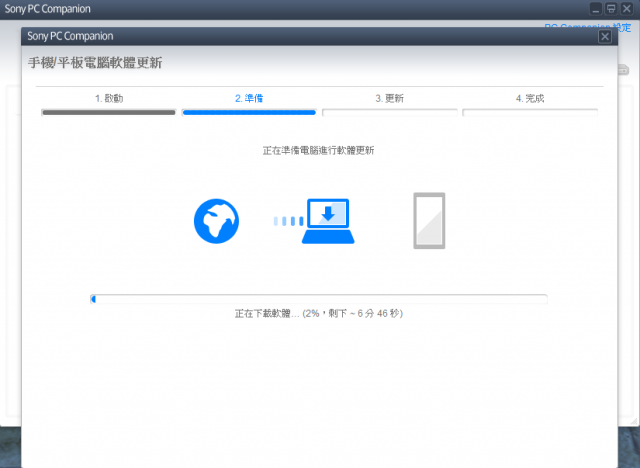Click the data transfer dots animation

(288, 221)
